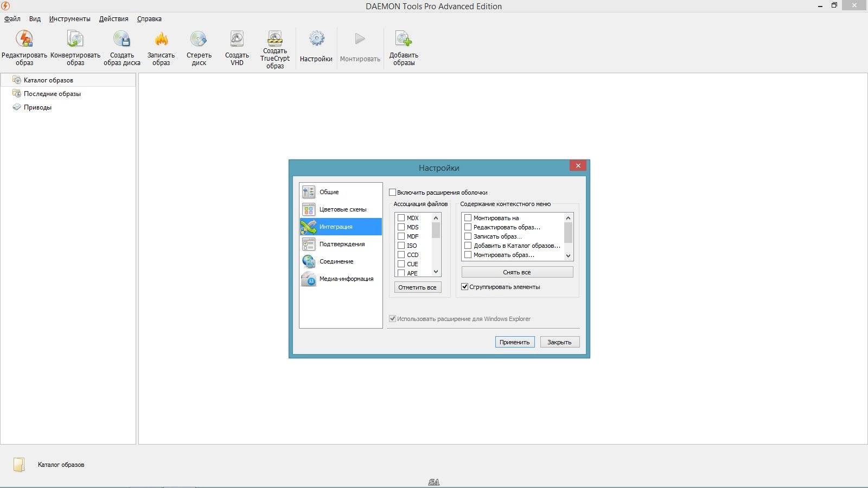Image resolution: width=868 pixels, height=488 pixels.
Task: Tick 'Записать образ...' context menu checkbox
Action: tap(468, 236)
